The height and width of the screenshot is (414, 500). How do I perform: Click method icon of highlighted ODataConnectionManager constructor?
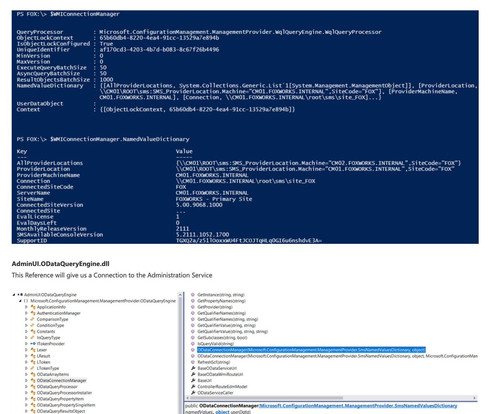click(x=193, y=350)
